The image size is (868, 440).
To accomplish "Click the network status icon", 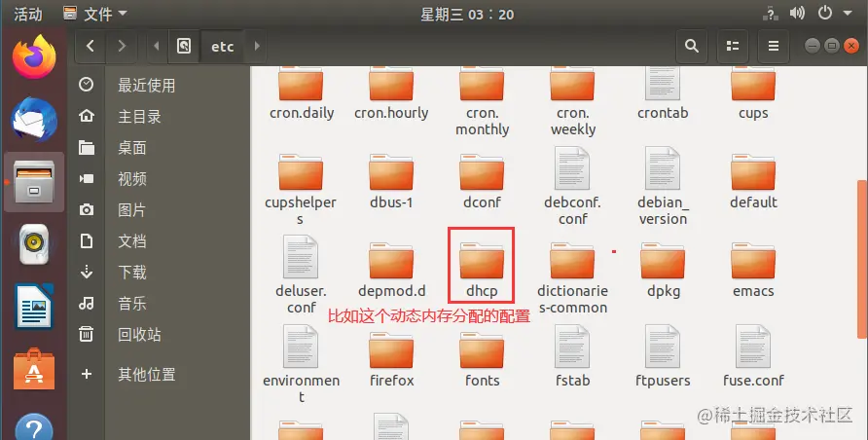I will pos(770,14).
